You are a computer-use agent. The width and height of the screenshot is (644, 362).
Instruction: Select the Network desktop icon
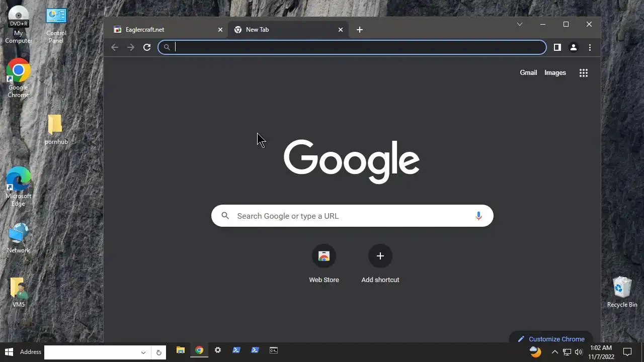(x=18, y=238)
